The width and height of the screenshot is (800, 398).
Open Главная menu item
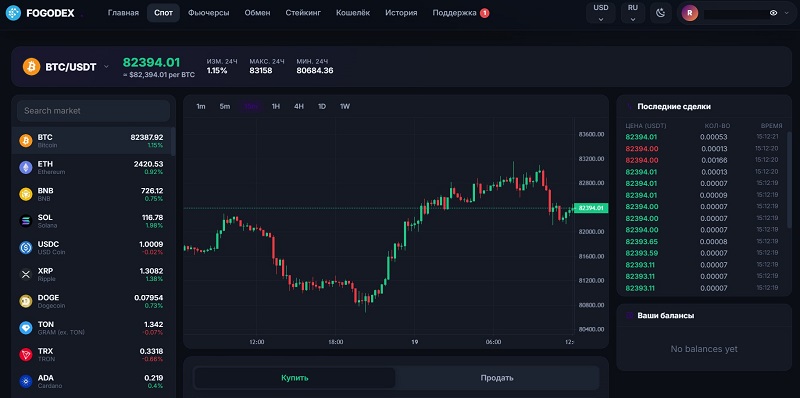[x=123, y=13]
